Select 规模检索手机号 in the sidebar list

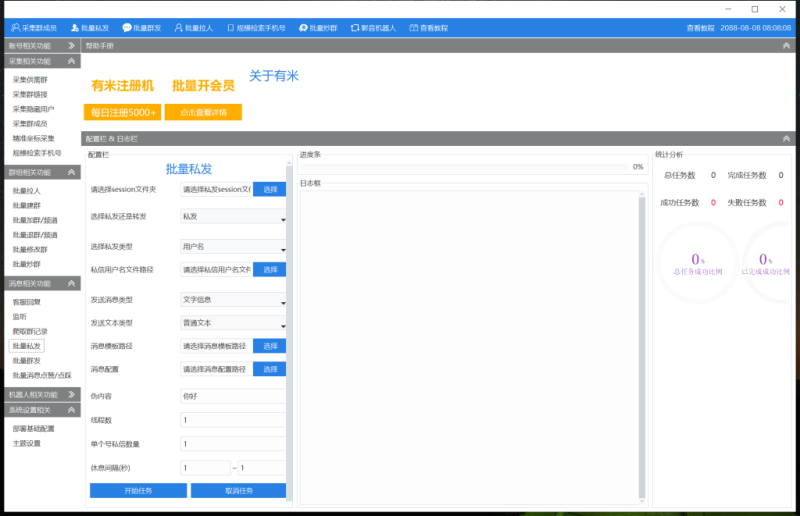37,153
